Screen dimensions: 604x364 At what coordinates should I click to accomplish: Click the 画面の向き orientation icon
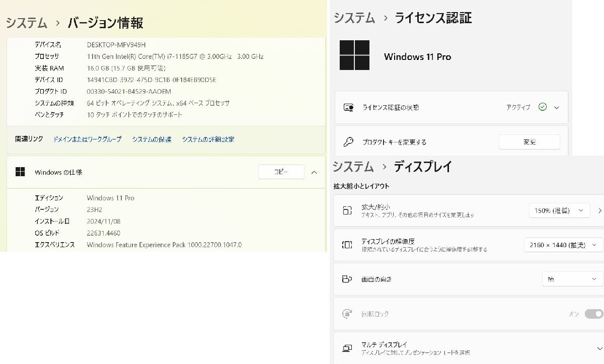(347, 279)
